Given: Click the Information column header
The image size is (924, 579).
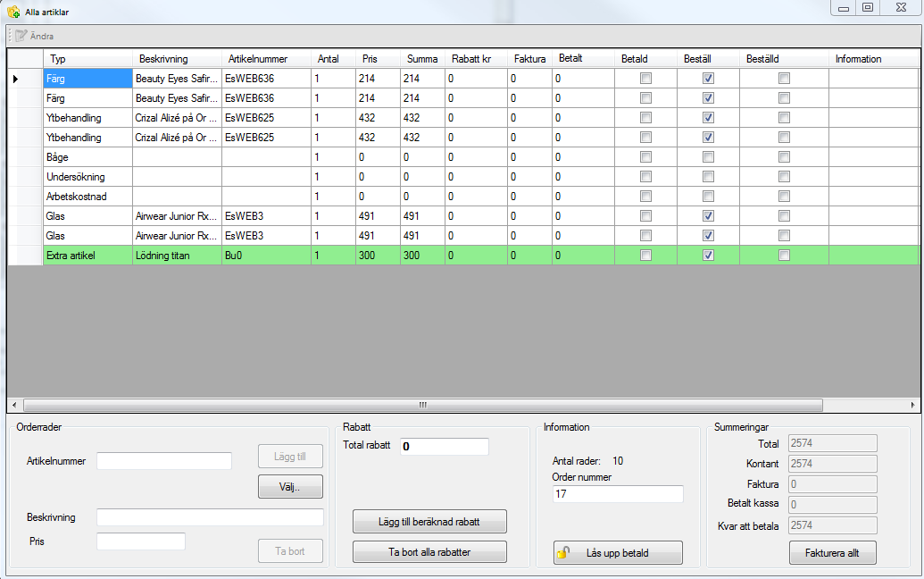Looking at the screenshot, I should 874,59.
